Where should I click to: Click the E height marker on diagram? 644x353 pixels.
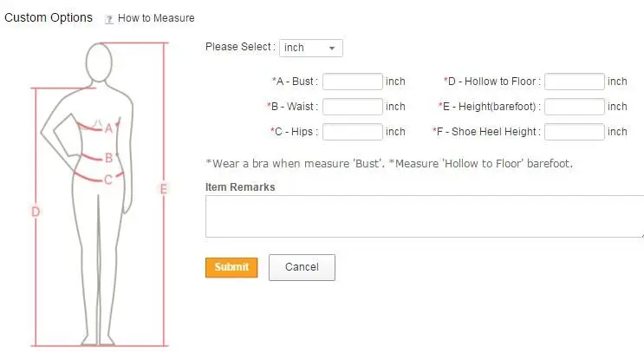(x=163, y=189)
